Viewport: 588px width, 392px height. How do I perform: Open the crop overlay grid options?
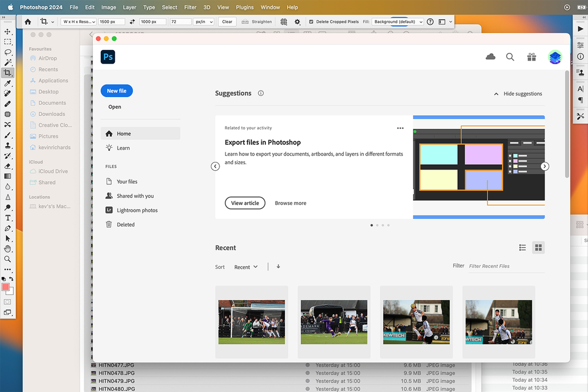(283, 21)
